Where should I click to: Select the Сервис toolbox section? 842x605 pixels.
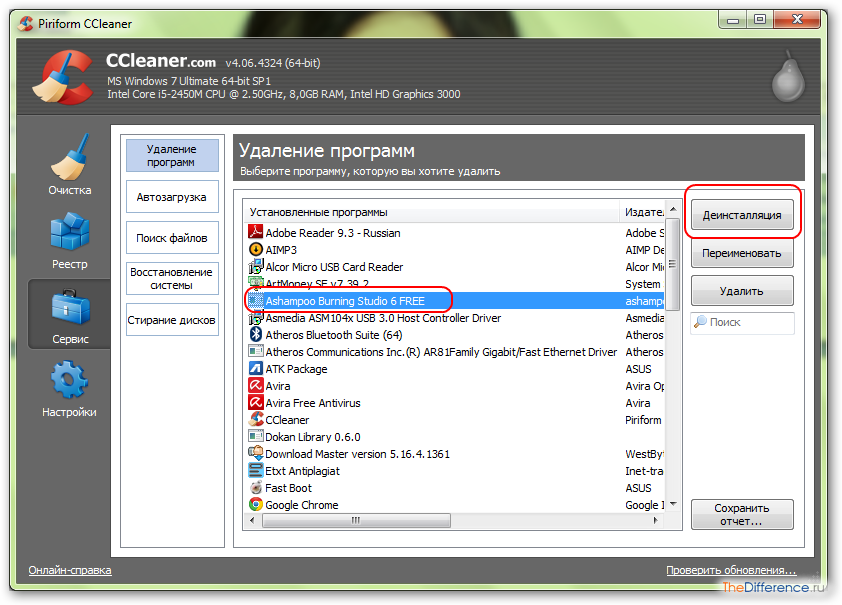(x=69, y=315)
